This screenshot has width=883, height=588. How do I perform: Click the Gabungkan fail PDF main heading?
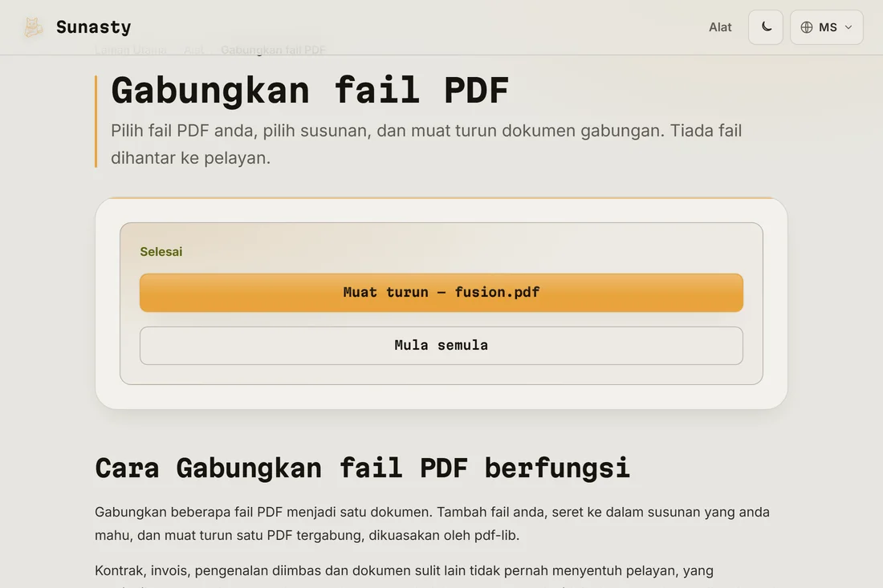coord(310,90)
